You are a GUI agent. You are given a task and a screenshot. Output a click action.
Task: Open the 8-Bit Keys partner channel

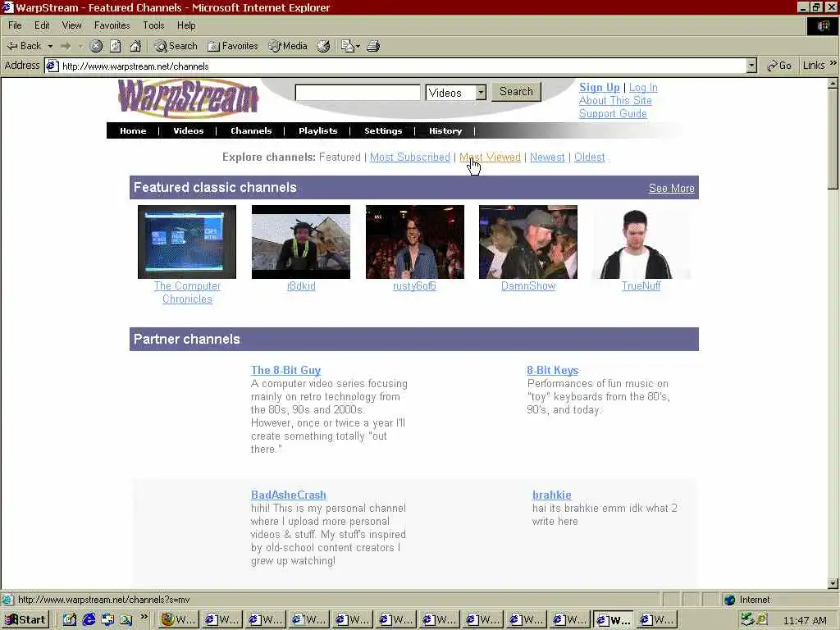552,370
